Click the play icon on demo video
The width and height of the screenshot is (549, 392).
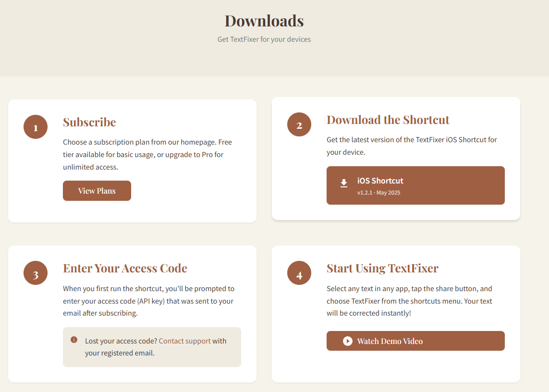coord(348,341)
